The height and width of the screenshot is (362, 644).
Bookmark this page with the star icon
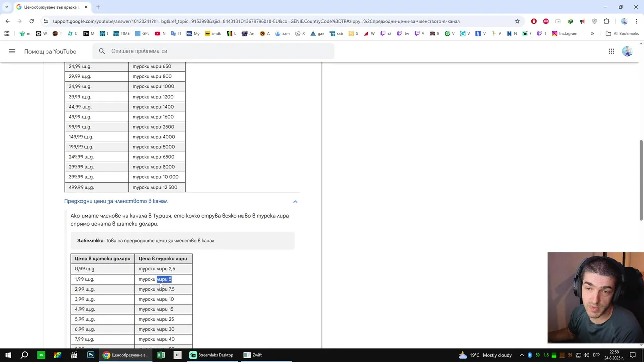click(517, 21)
